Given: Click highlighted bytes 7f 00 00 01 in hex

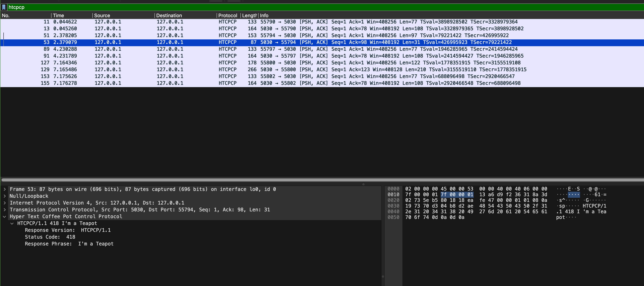Looking at the screenshot, I should [457, 195].
